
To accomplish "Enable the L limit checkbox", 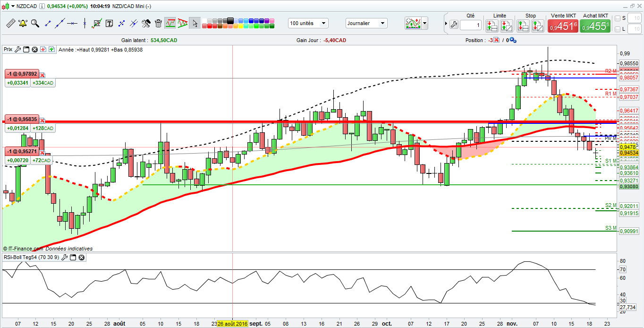I will 618,29.
